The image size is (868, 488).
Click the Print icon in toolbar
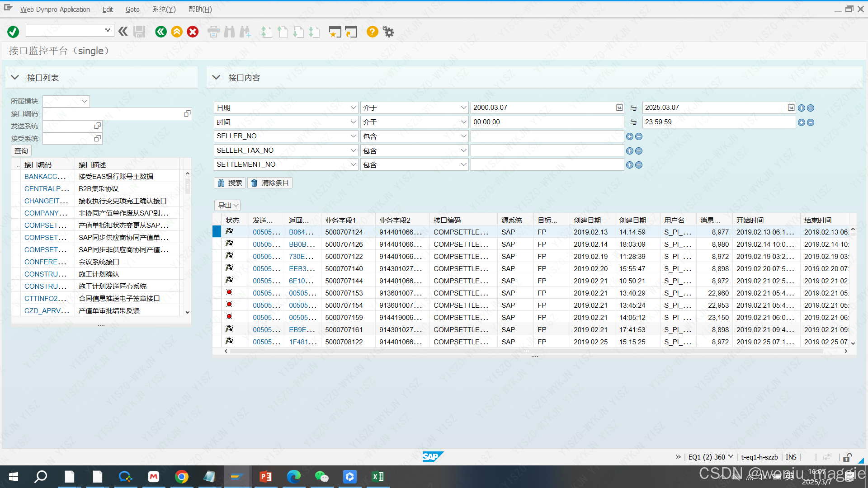click(x=213, y=32)
